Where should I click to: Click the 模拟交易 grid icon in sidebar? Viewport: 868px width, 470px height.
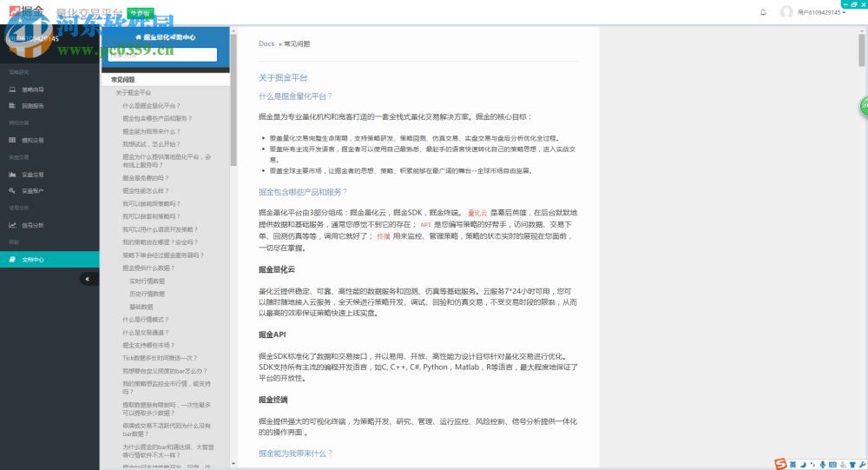pyautogui.click(x=12, y=140)
